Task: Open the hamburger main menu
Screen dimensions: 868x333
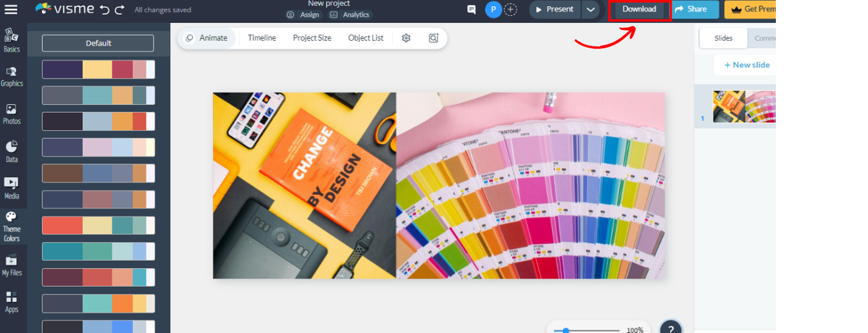Action: [x=11, y=9]
